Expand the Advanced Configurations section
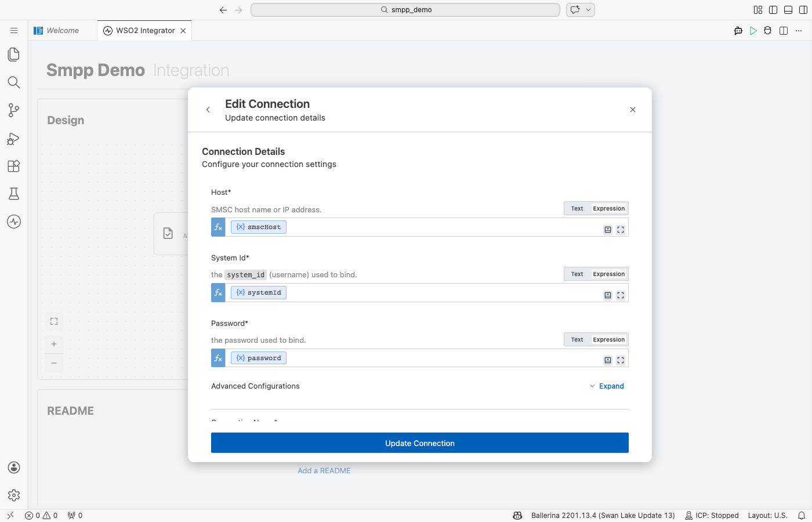Image resolution: width=812 pixels, height=522 pixels. [607, 386]
